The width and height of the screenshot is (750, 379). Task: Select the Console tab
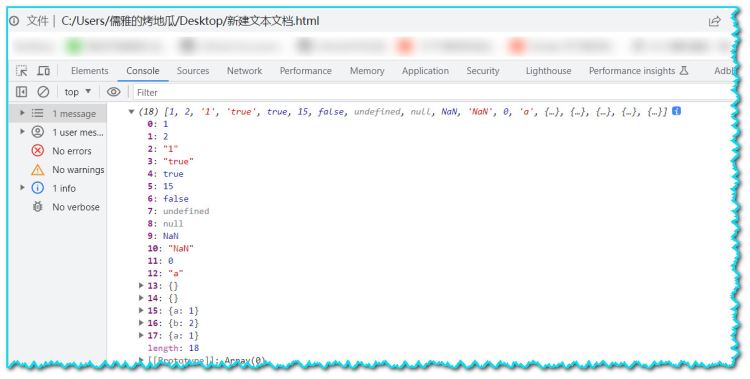(143, 71)
